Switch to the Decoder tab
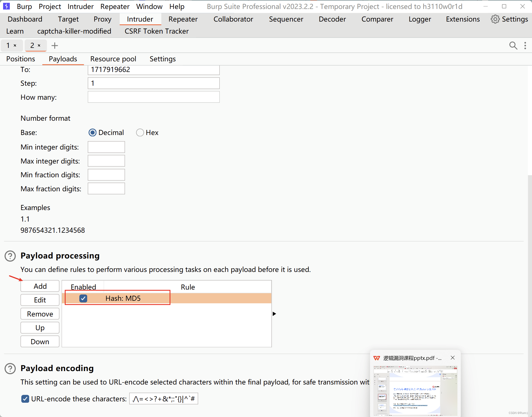Screen dimensions: 532x417 (332, 19)
